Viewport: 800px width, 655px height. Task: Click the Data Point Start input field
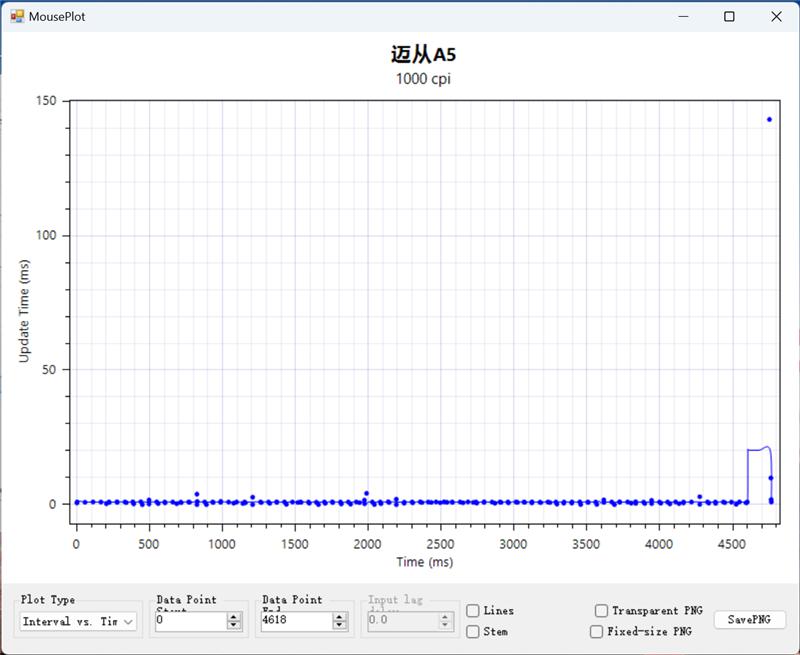pos(190,622)
